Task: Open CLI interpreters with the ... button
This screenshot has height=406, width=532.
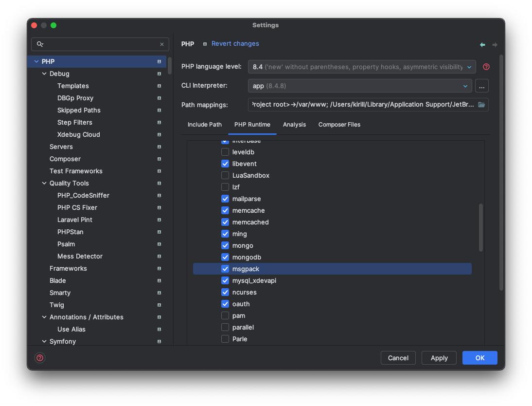Action: pos(481,86)
